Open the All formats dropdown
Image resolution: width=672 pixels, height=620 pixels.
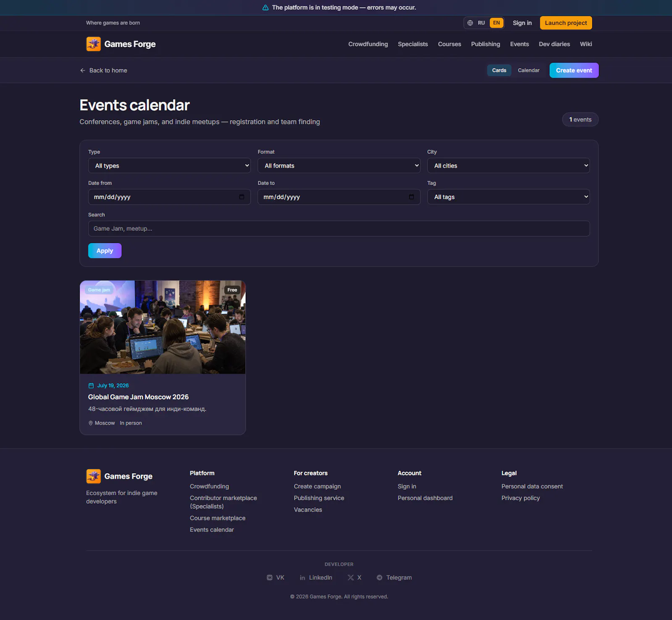(x=339, y=166)
